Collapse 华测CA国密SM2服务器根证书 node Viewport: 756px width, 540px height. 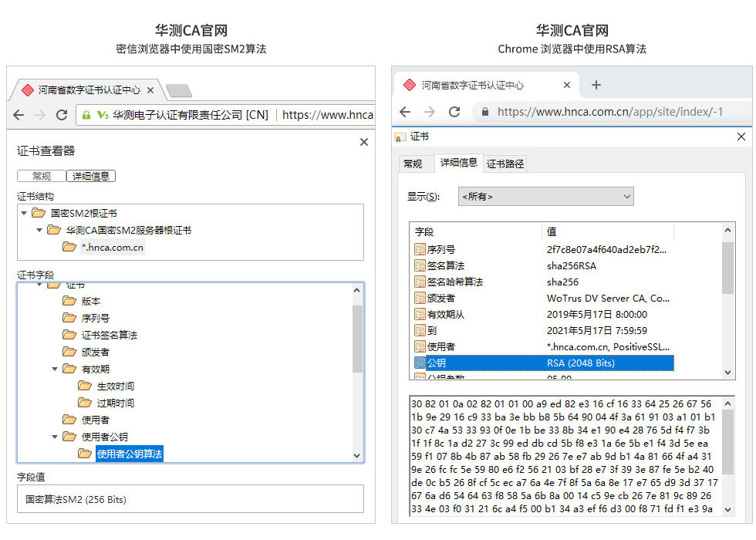(x=39, y=230)
